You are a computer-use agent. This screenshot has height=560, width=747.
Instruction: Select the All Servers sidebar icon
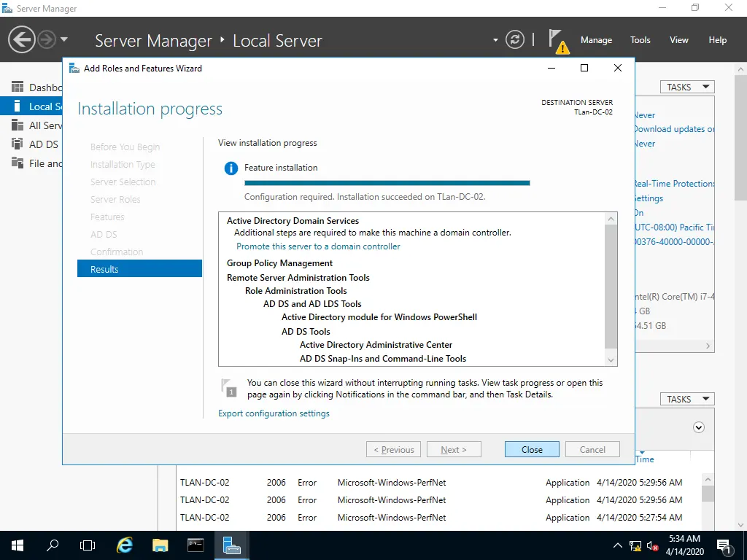point(18,125)
